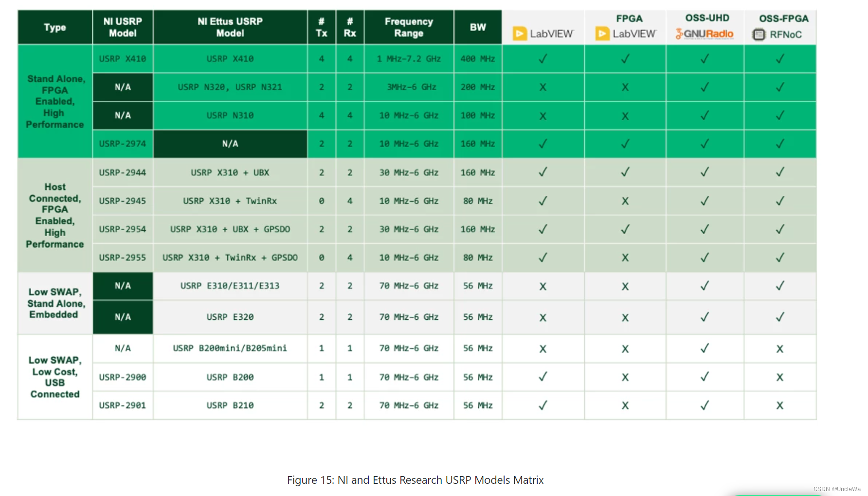Click the checkmark for USRP E320 under OSS-UHD
The image size is (868, 496).
(704, 316)
